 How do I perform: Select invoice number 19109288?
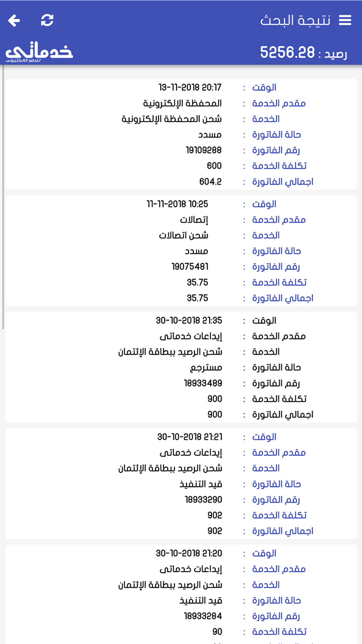click(203, 150)
